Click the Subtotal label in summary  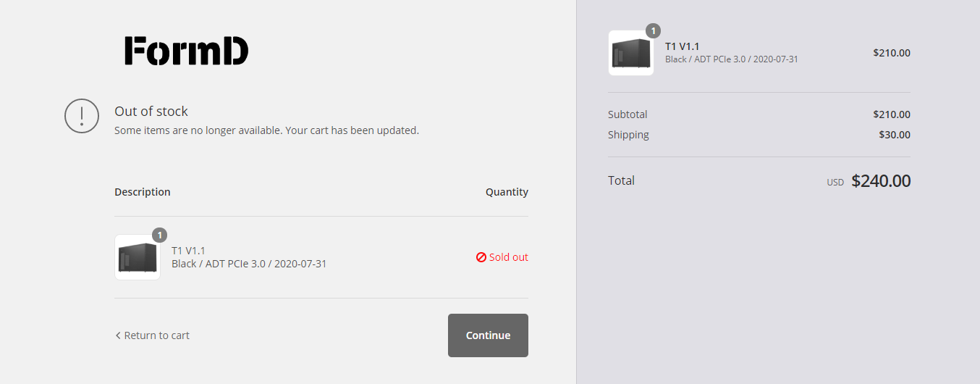point(628,114)
